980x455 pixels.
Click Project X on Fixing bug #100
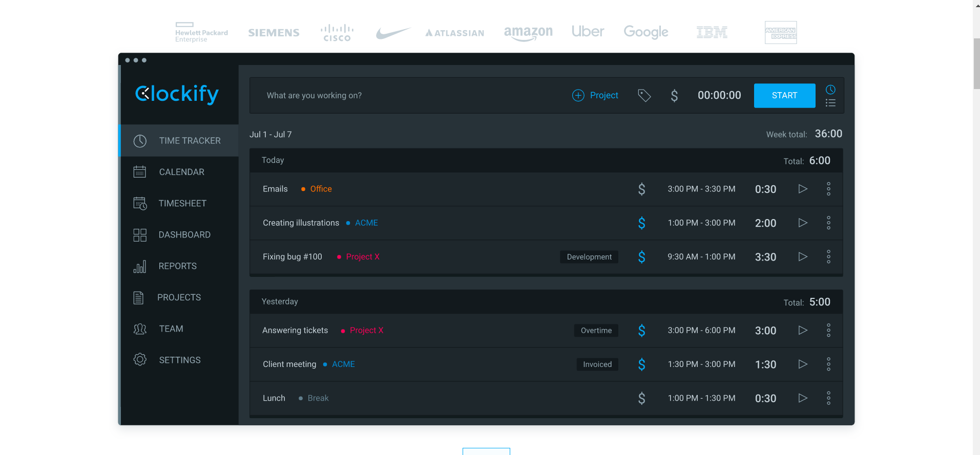click(363, 256)
